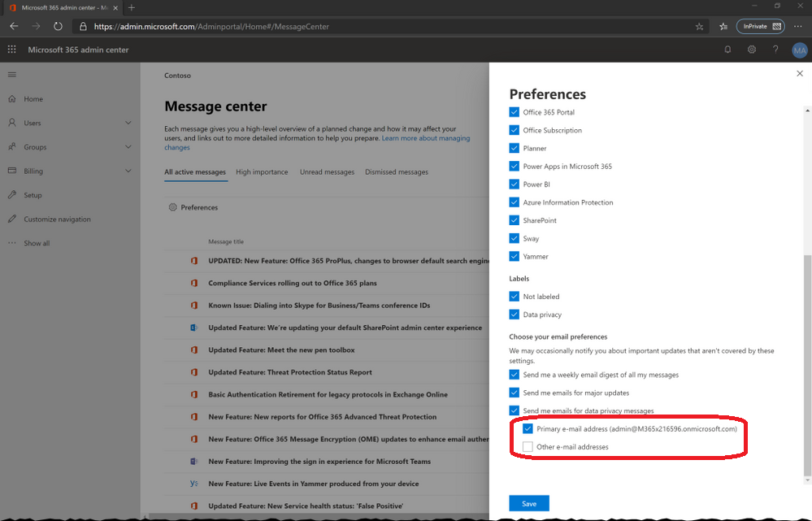
Task: Expand the Groups navigation section
Action: coord(128,147)
